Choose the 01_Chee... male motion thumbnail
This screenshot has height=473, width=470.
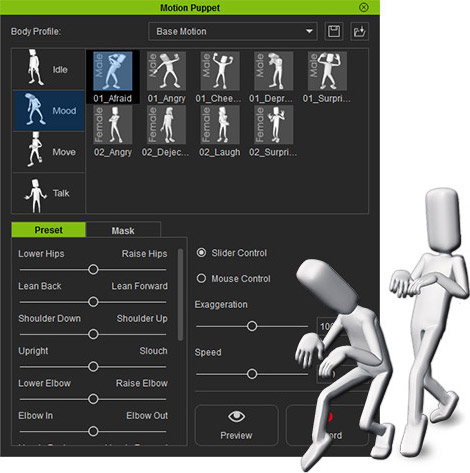[x=220, y=71]
